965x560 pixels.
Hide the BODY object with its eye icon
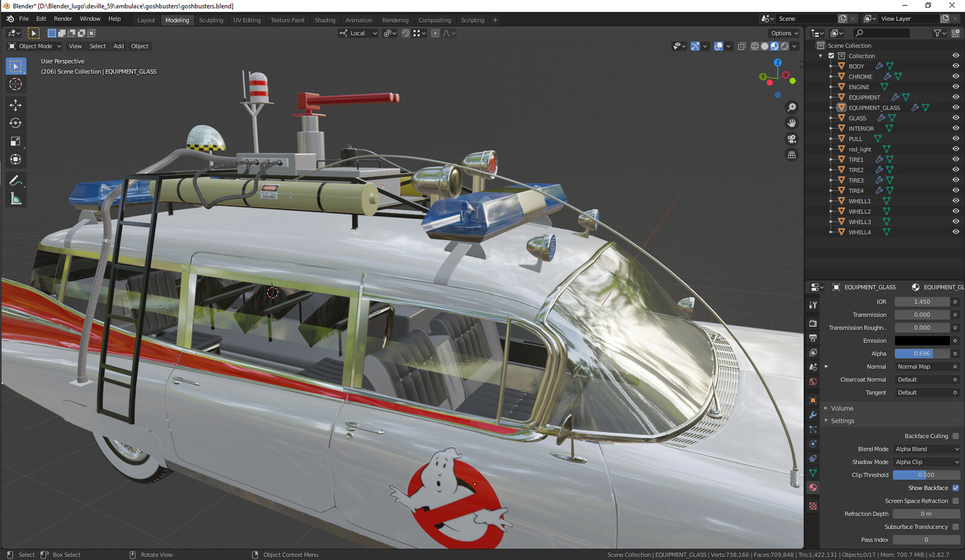pos(956,66)
